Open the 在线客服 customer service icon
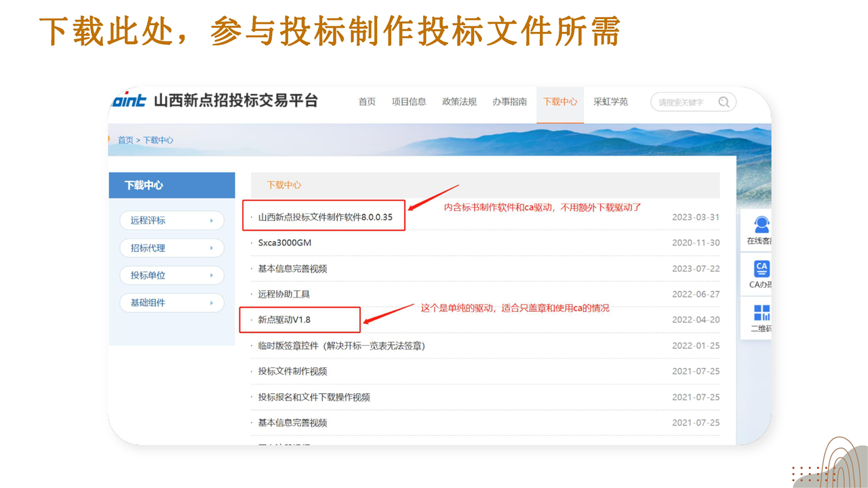This screenshot has height=488, width=868. [761, 226]
